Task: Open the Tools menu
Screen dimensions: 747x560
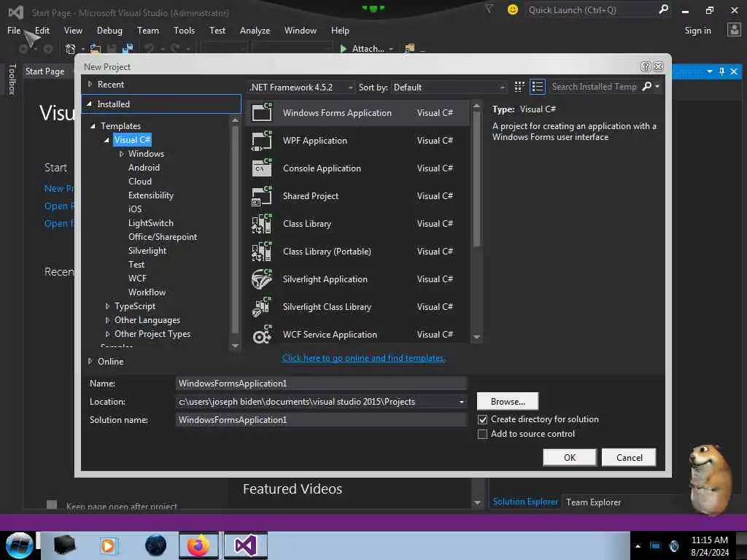Action: 184,31
